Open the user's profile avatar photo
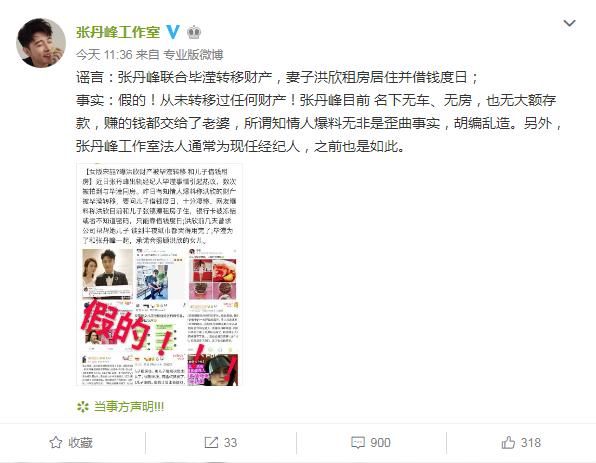The image size is (596, 463). click(x=41, y=43)
